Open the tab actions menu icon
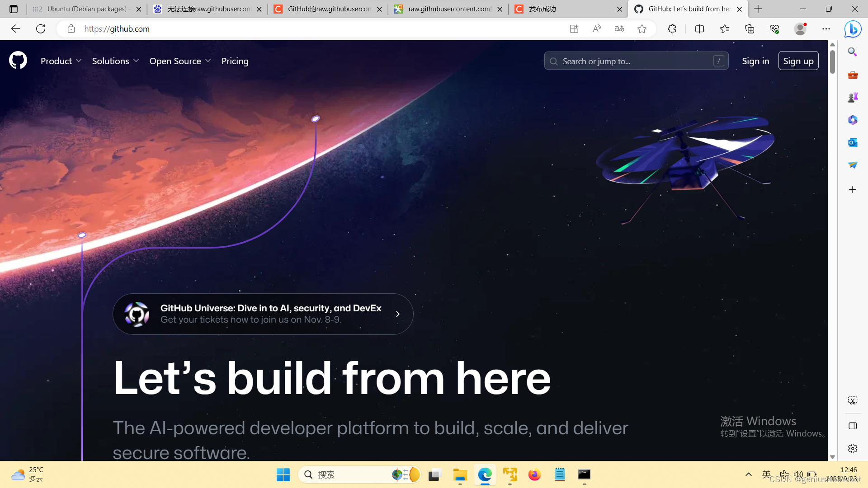 [14, 9]
